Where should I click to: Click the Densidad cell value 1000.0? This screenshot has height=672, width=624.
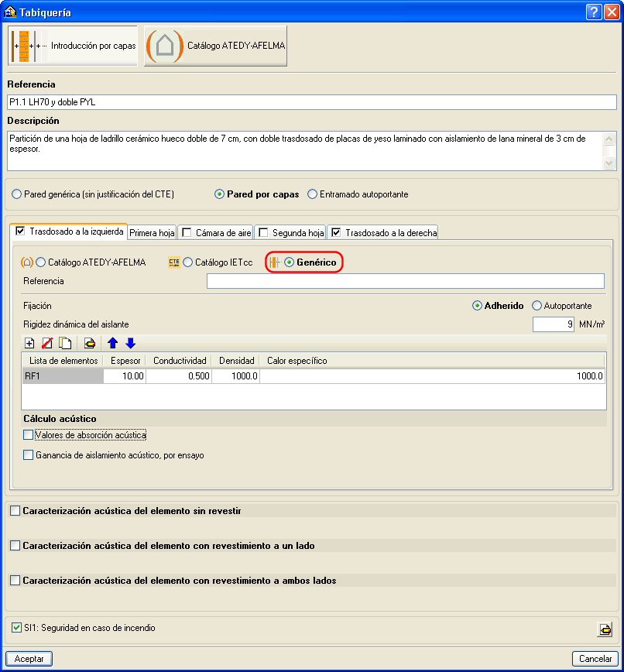tap(235, 376)
